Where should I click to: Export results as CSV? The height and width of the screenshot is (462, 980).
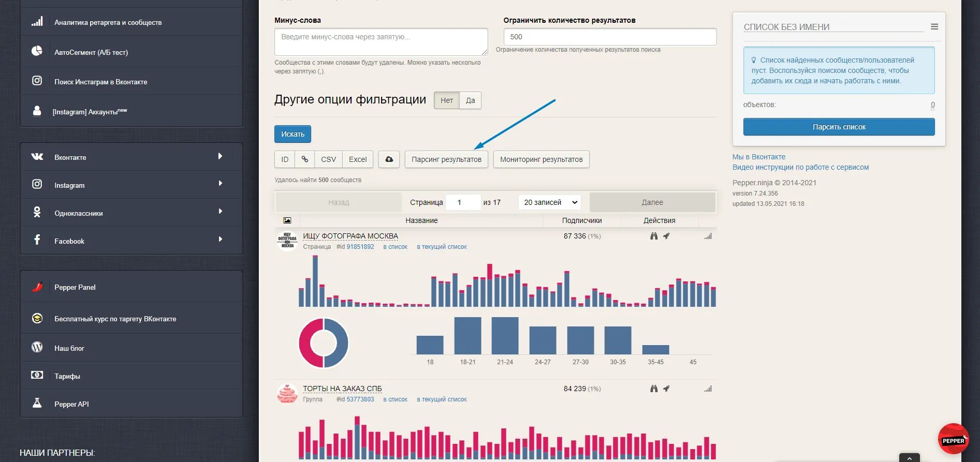click(x=328, y=159)
